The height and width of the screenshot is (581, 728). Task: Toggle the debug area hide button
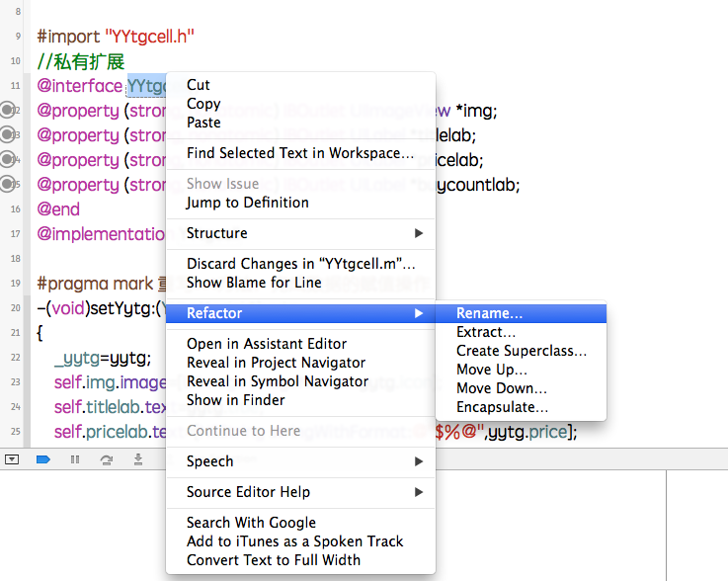tap(12, 459)
